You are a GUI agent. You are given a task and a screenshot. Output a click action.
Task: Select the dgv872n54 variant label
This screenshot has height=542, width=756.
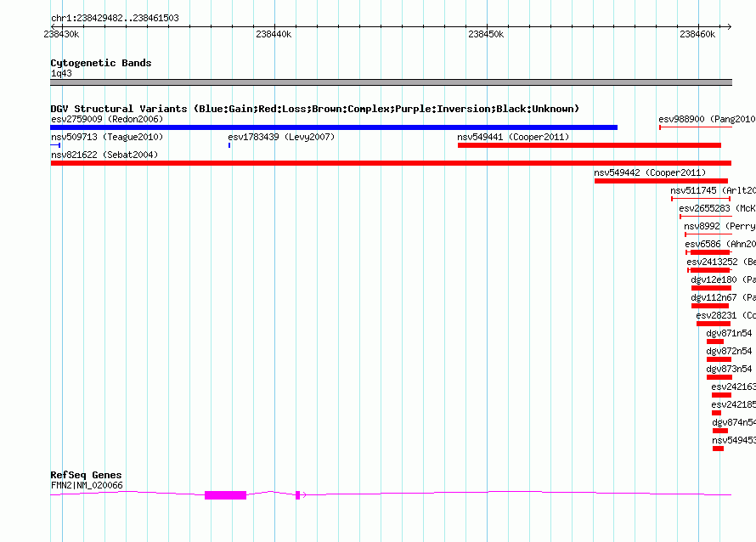(x=729, y=351)
